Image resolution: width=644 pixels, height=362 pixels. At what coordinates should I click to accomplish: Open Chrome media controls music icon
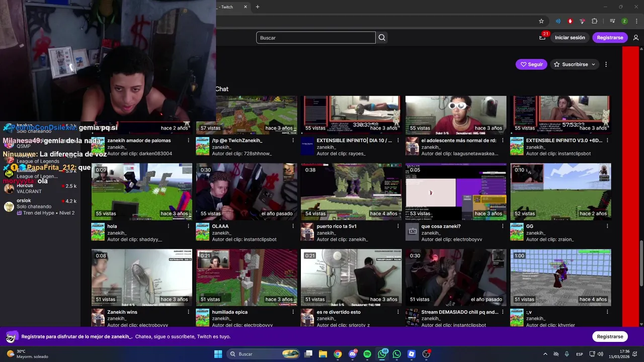(x=612, y=21)
